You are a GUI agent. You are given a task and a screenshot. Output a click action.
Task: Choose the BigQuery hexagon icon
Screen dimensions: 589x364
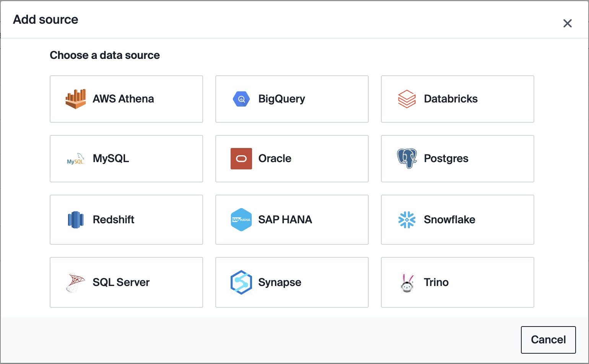pos(241,99)
